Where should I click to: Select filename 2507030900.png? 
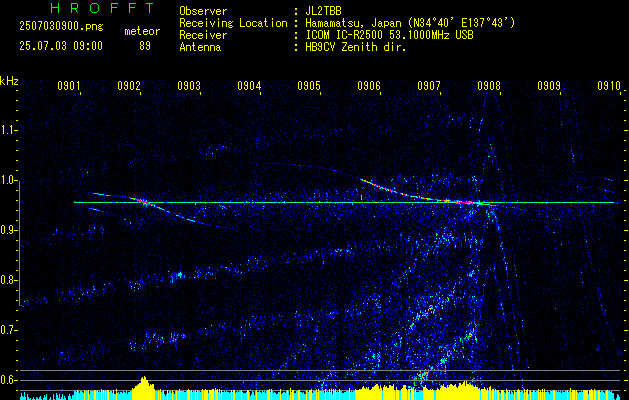61,27
